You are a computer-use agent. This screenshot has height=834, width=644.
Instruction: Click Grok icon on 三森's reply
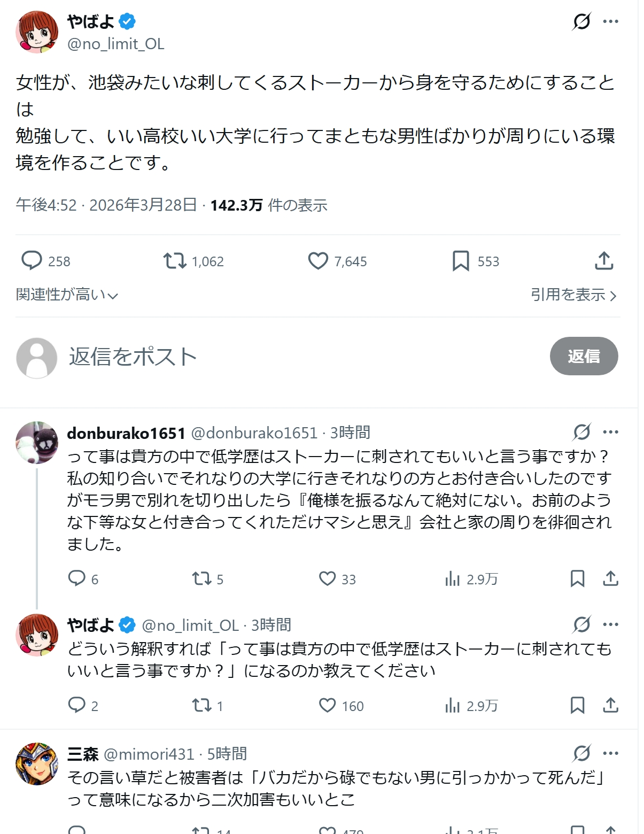(x=581, y=753)
